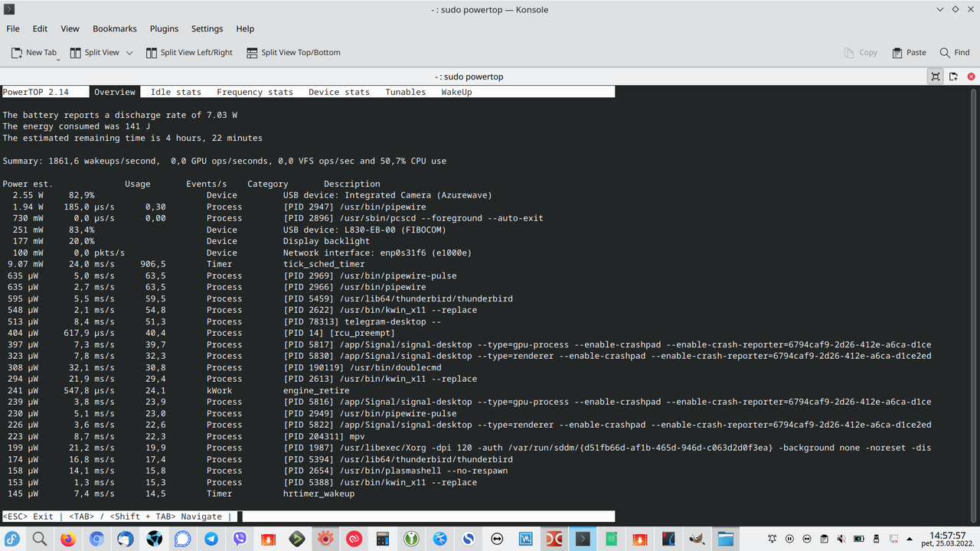The width and height of the screenshot is (980, 551).
Task: Click the battery tray icon
Action: click(x=857, y=539)
